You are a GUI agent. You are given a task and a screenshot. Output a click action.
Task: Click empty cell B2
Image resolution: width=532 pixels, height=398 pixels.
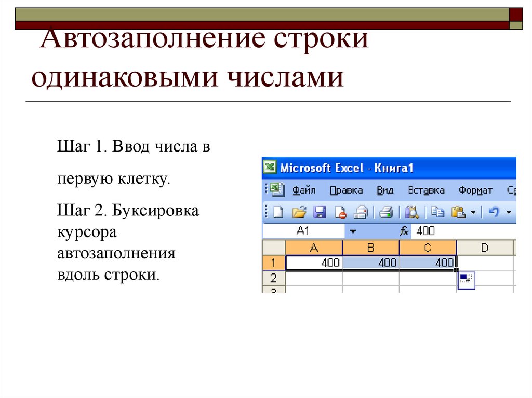[371, 278]
